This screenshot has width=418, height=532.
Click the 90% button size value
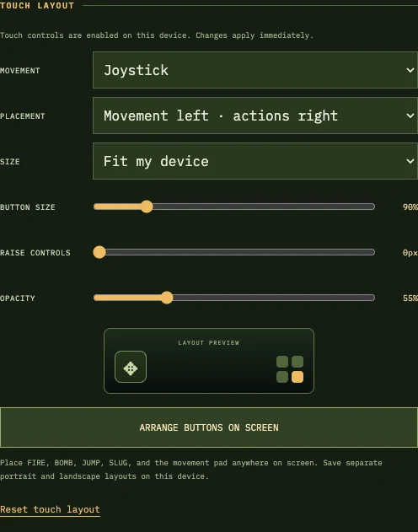point(410,207)
